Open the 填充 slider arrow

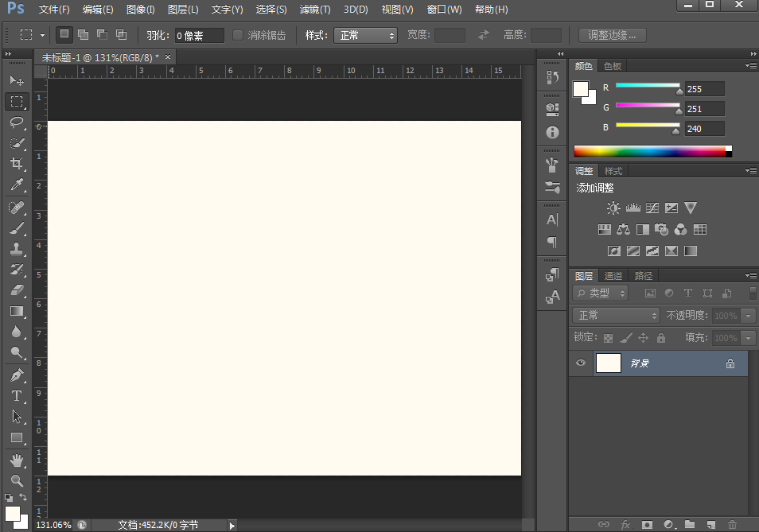tap(749, 338)
